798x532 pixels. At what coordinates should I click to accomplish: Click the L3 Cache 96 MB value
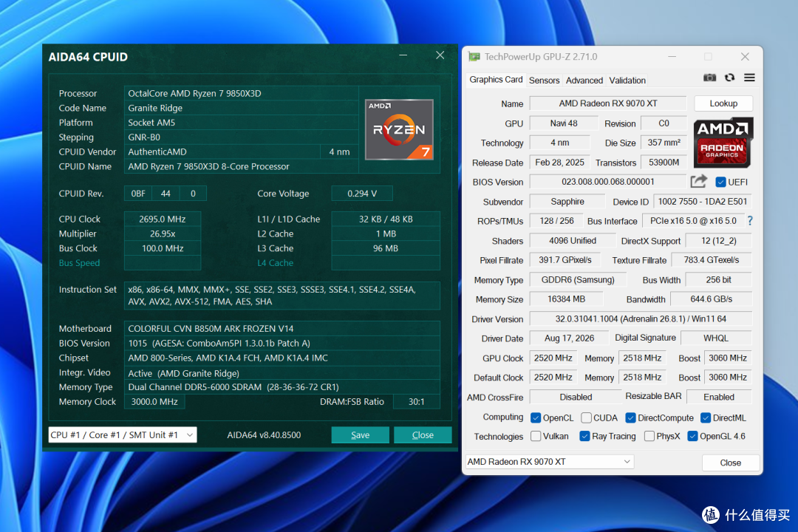(x=385, y=248)
